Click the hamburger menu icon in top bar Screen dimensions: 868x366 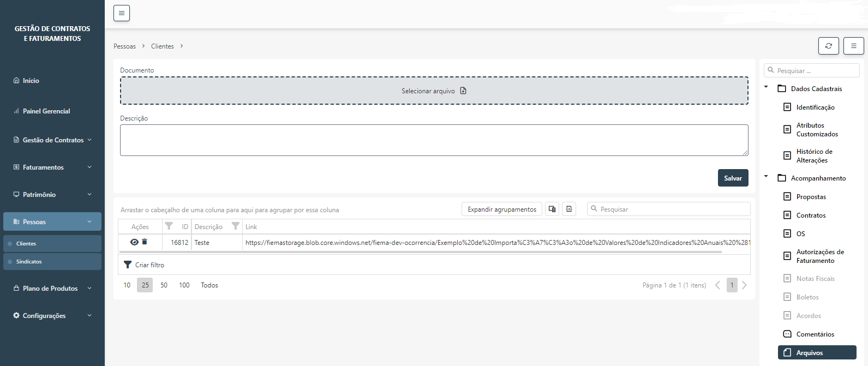(121, 13)
